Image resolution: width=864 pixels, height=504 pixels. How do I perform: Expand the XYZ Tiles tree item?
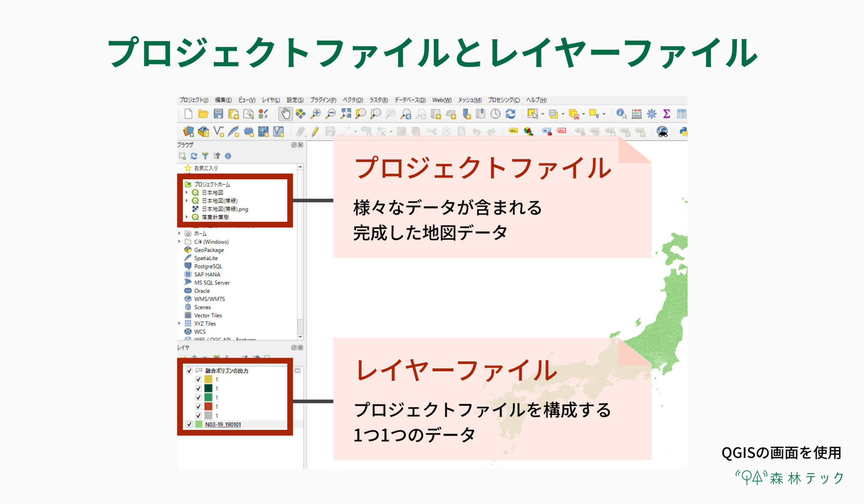coord(179,323)
